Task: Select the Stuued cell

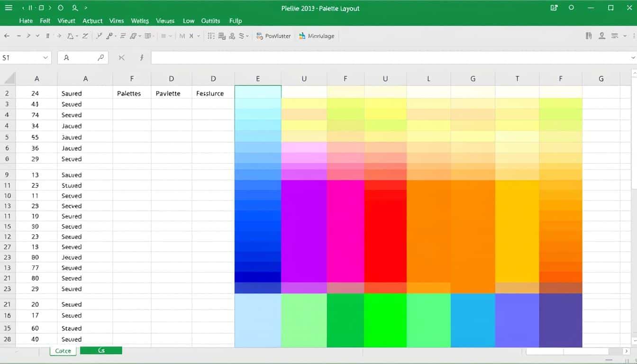Action: point(85,185)
